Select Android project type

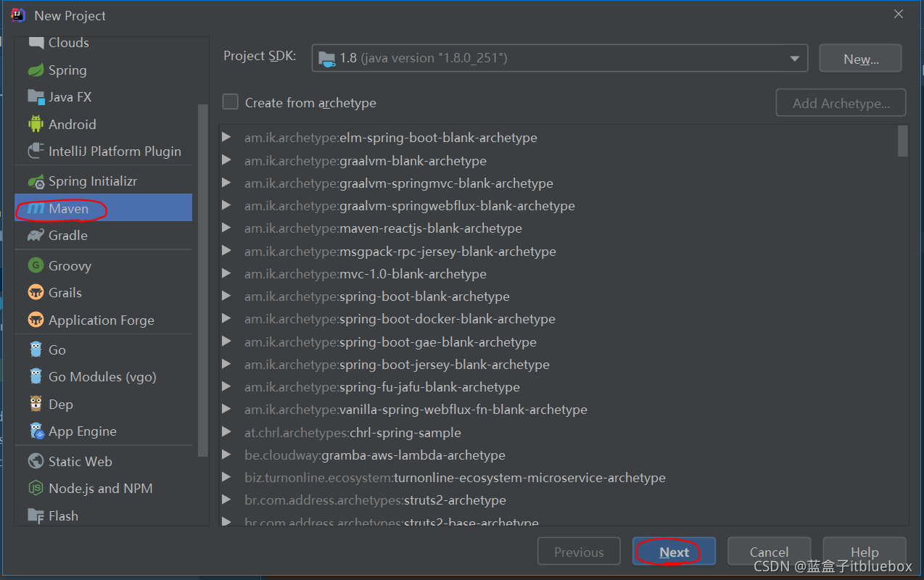click(x=104, y=124)
